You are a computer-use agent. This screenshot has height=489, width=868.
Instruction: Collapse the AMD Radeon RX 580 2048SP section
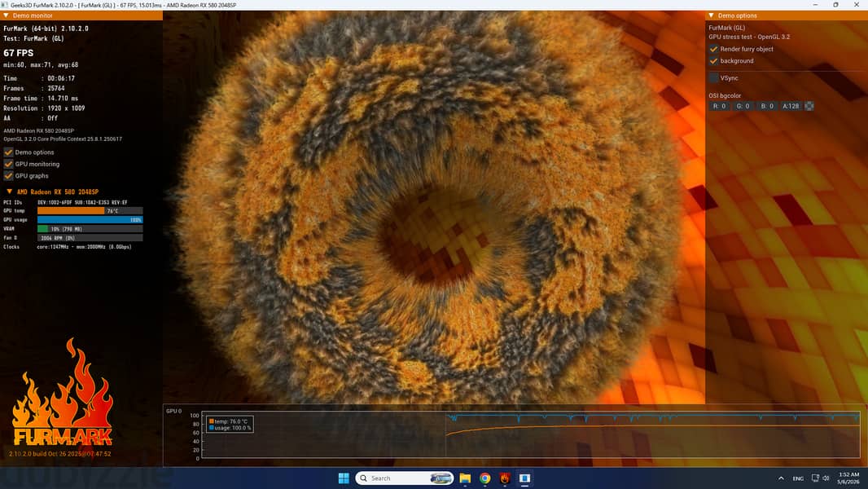pos(10,192)
